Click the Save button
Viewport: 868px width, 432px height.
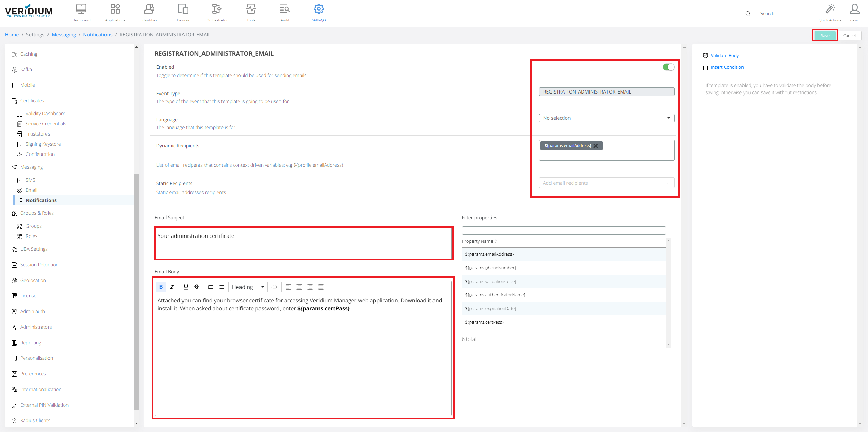[x=825, y=35]
